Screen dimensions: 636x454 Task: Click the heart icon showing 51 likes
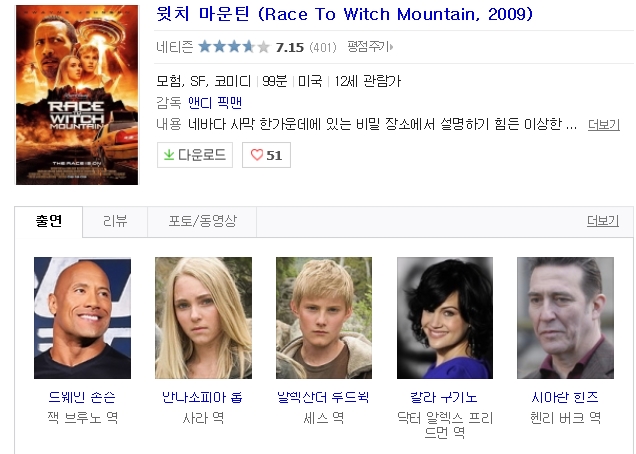[257, 155]
